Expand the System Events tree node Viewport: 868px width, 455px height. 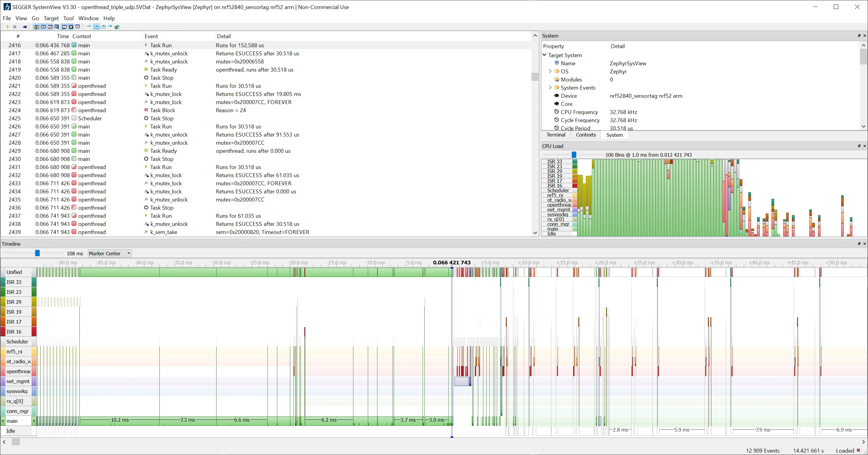pyautogui.click(x=550, y=88)
